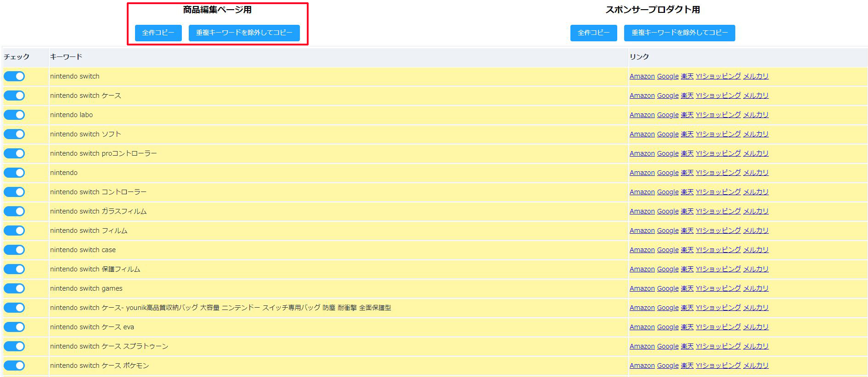Toggle the younik高品質収納バッグ keyword switch
Screen dimensions: 868x377
click(x=14, y=308)
